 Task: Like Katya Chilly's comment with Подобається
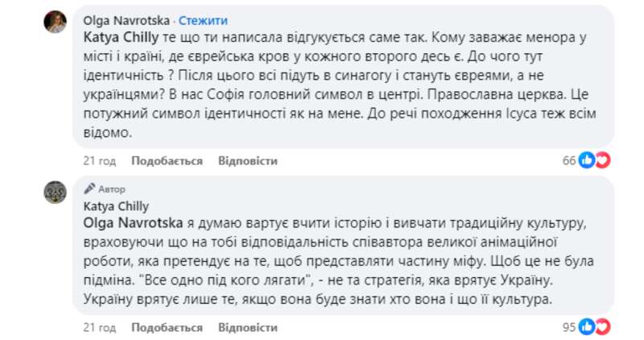pyautogui.click(x=167, y=327)
